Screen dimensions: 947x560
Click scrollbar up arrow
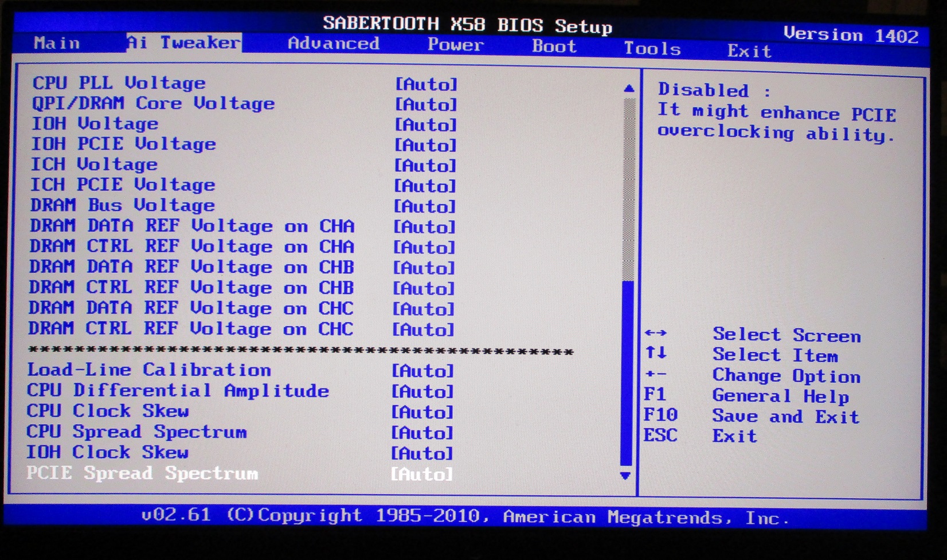pos(629,88)
